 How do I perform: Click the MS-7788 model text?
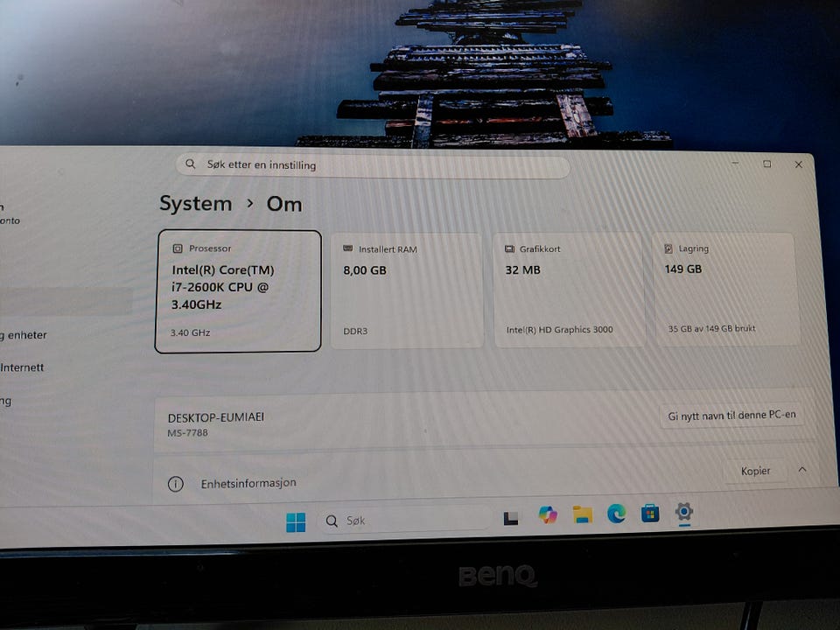[x=187, y=433]
